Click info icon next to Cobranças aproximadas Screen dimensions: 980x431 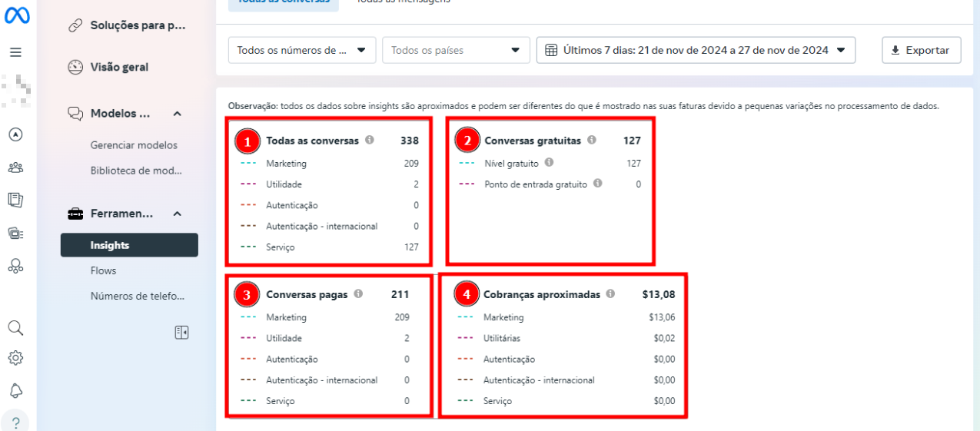tap(610, 293)
